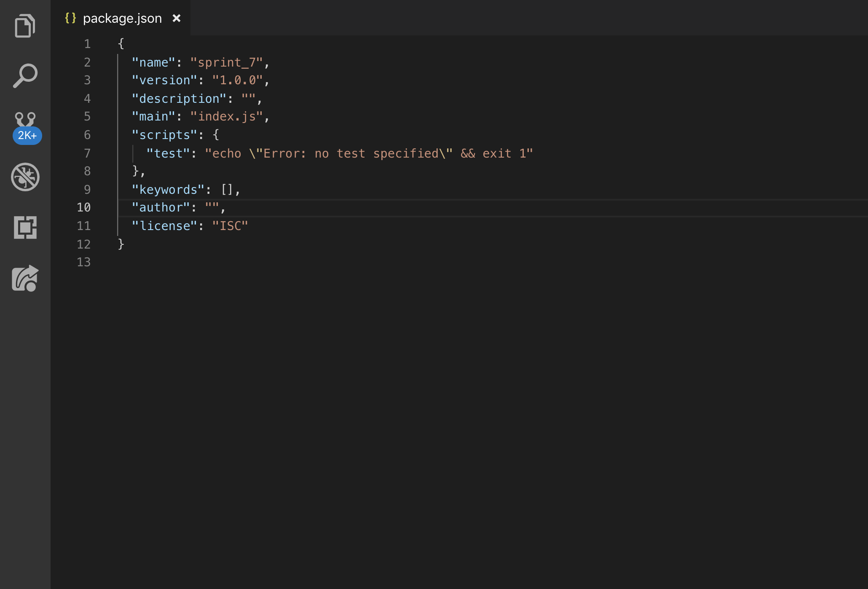Open the Debug view
Viewport: 868px width, 589px height.
tap(25, 177)
